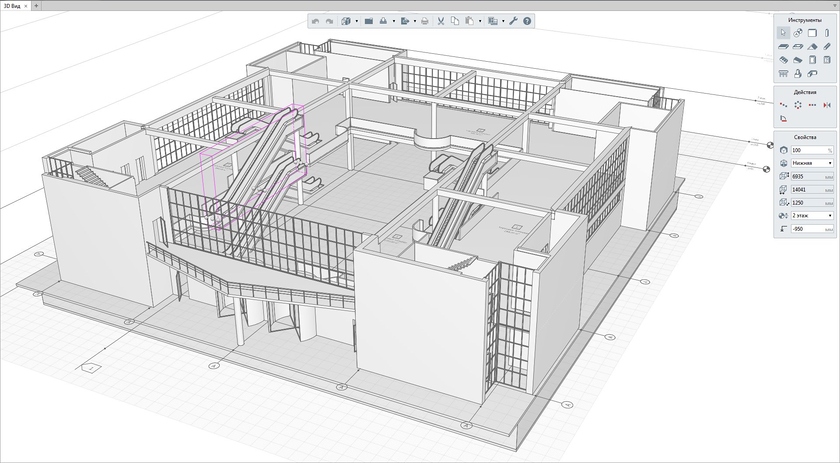Screen dimensions: 840x463
Task: Open the Нижняя alignment dropdown
Action: pos(813,162)
